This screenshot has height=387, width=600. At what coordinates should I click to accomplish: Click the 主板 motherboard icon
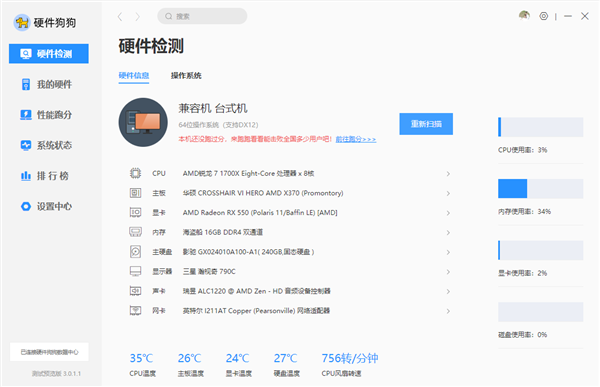point(135,193)
